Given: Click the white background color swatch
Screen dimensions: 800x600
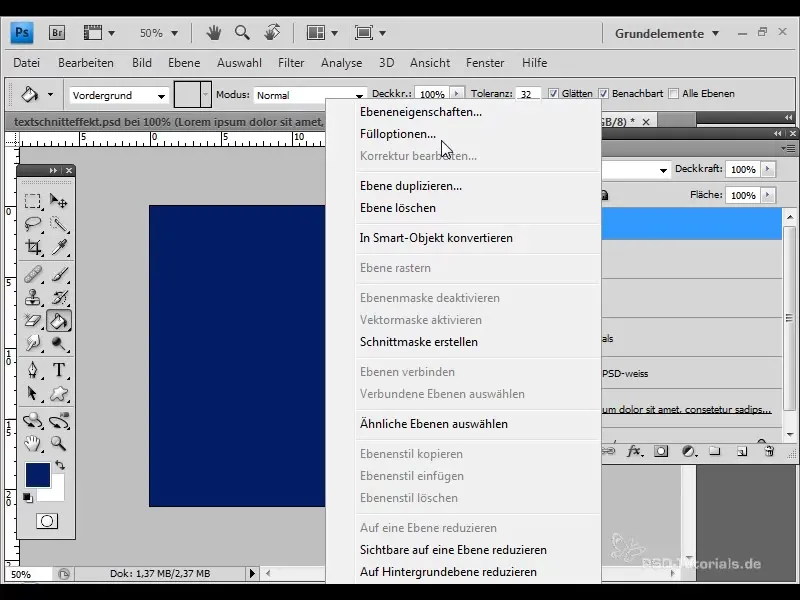Looking at the screenshot, I should point(57,493).
